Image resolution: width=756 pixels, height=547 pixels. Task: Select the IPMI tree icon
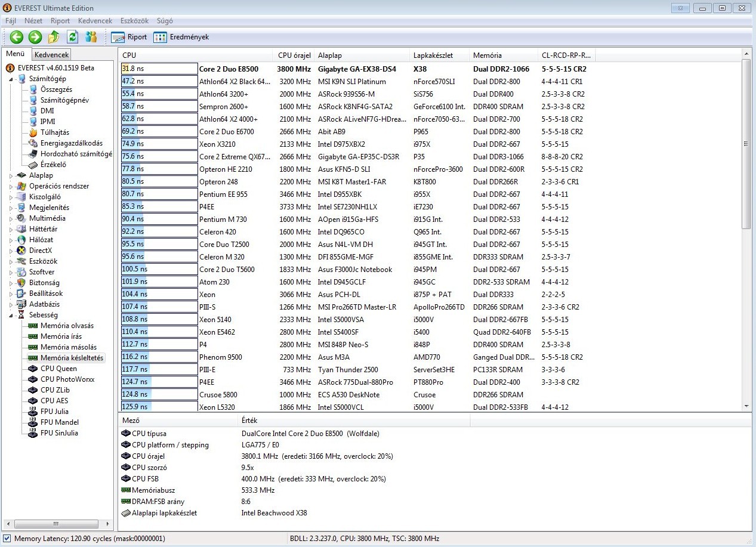pyautogui.click(x=33, y=122)
